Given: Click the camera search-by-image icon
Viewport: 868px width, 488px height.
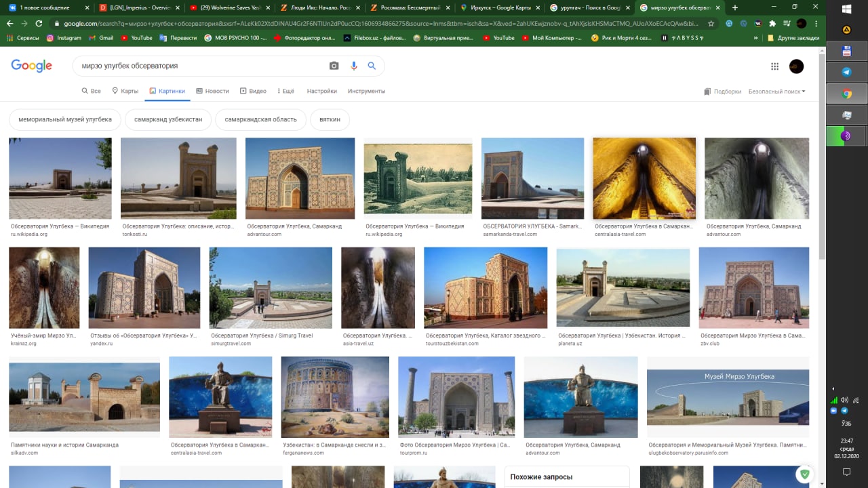Looking at the screenshot, I should point(334,66).
